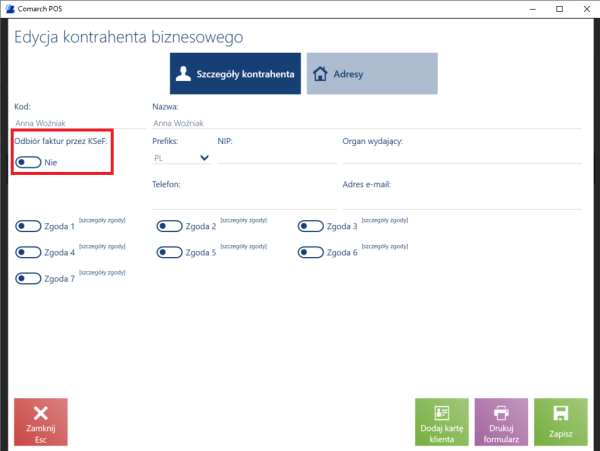Close the Comarch POS window

[x=587, y=9]
